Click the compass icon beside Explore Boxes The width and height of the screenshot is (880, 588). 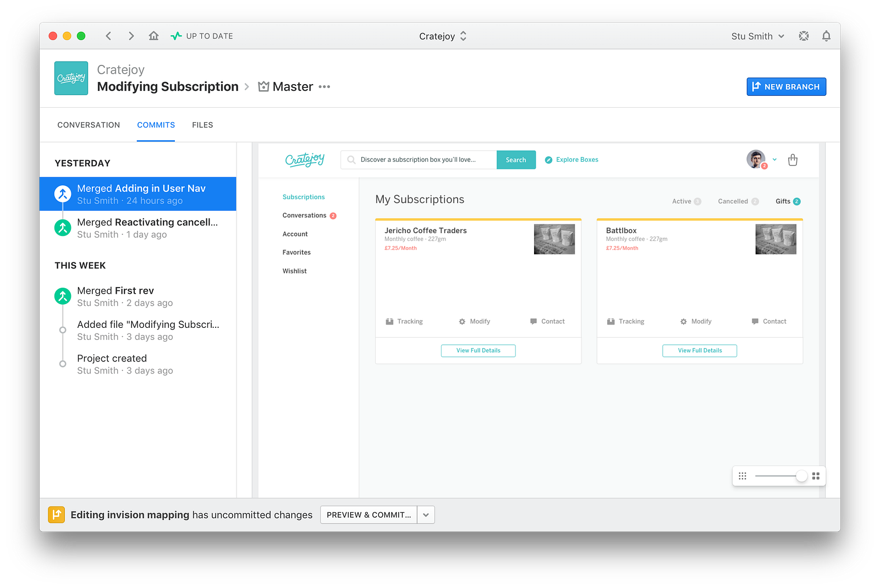(548, 160)
